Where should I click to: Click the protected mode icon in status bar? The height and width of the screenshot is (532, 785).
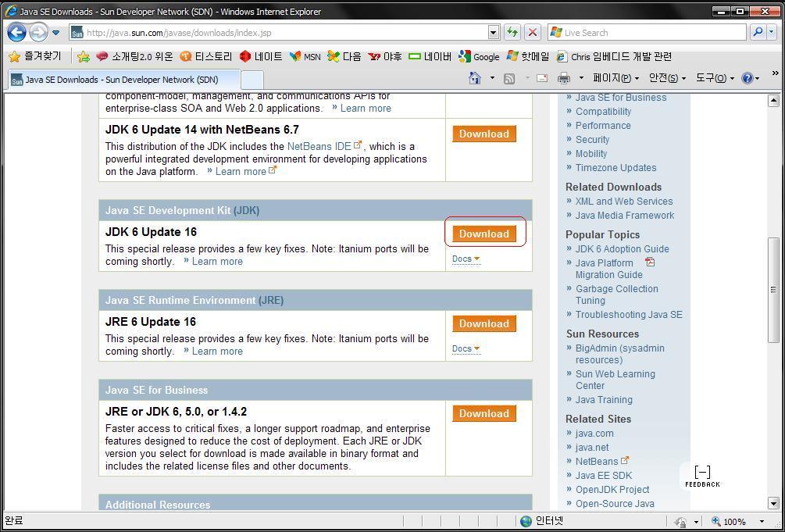click(680, 522)
